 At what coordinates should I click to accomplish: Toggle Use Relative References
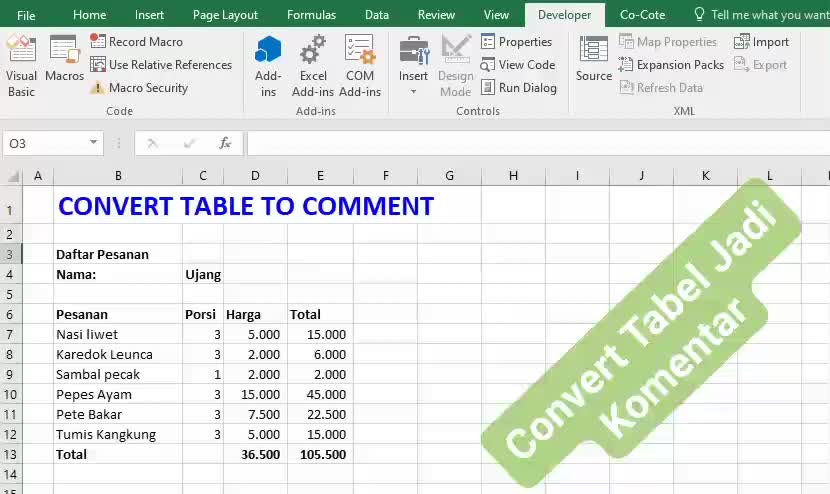161,65
